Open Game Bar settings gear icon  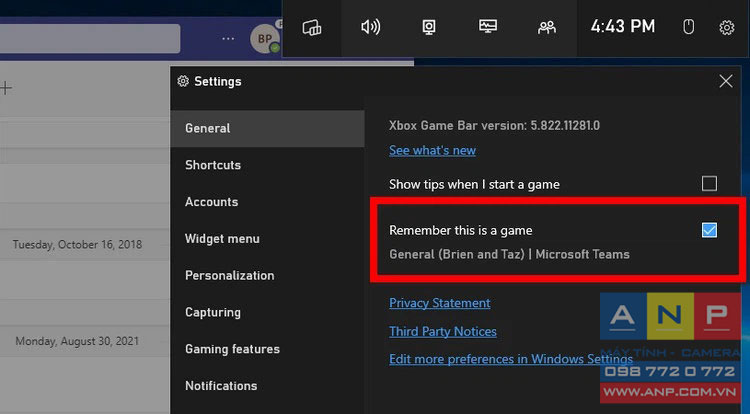[x=727, y=27]
